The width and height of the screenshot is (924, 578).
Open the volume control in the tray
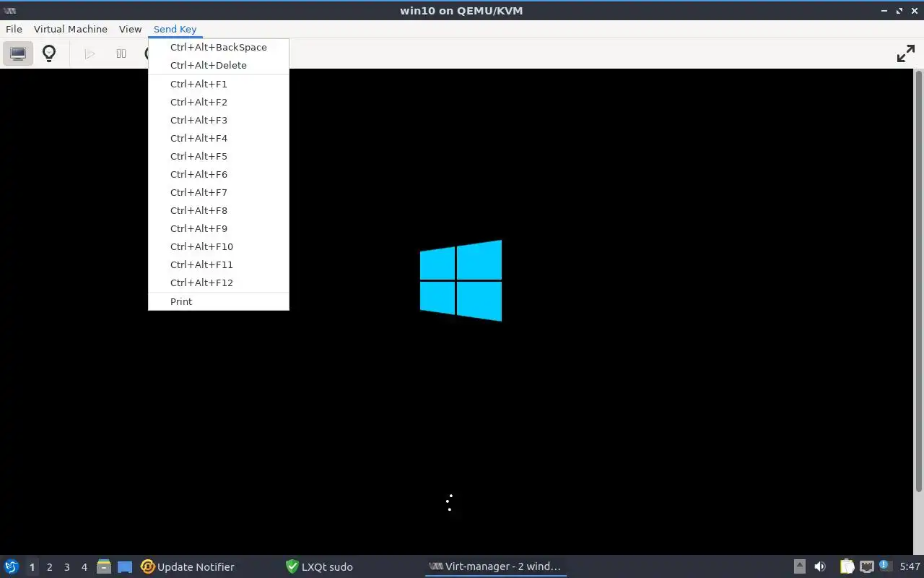tap(820, 566)
